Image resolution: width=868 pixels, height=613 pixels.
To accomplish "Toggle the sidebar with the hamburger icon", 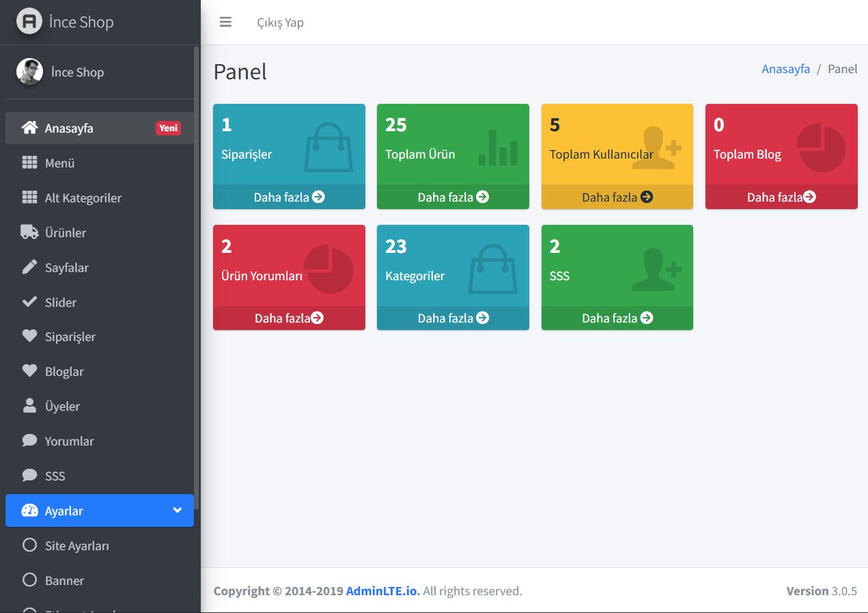I will tap(225, 22).
